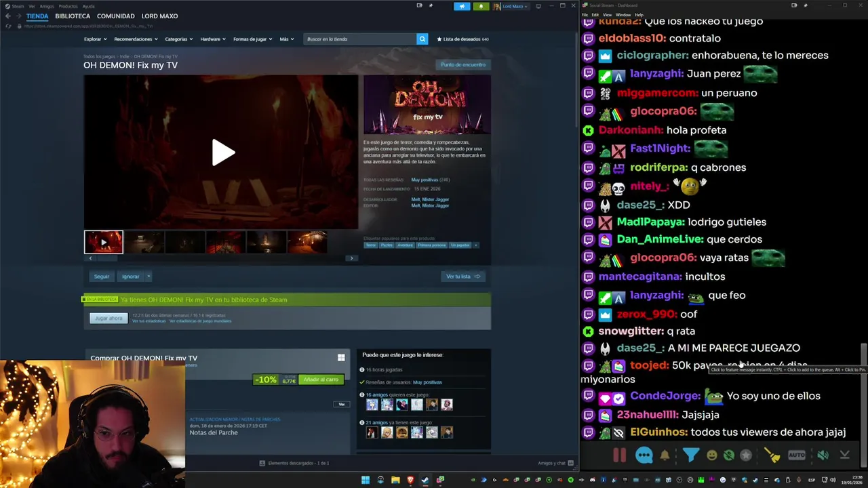Click the Jugar ahora button
Viewport: 868px width, 488px height.
coord(108,318)
